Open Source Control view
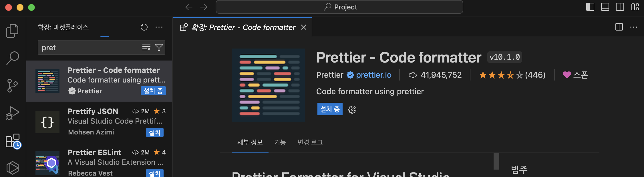The height and width of the screenshot is (177, 644). [x=12, y=86]
